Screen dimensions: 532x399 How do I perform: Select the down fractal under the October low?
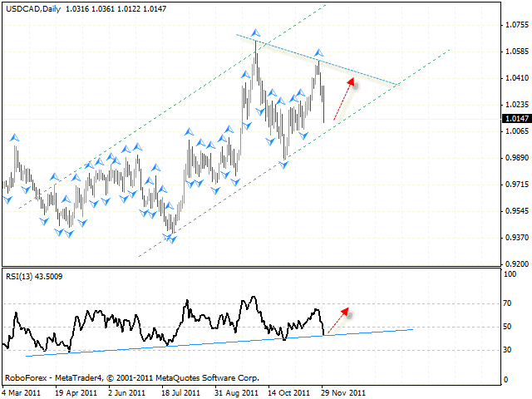[283, 164]
